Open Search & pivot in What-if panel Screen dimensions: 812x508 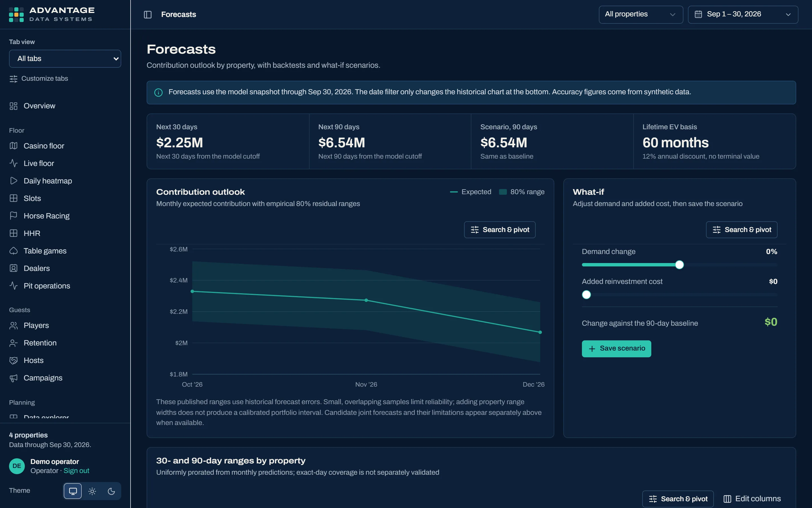click(742, 230)
